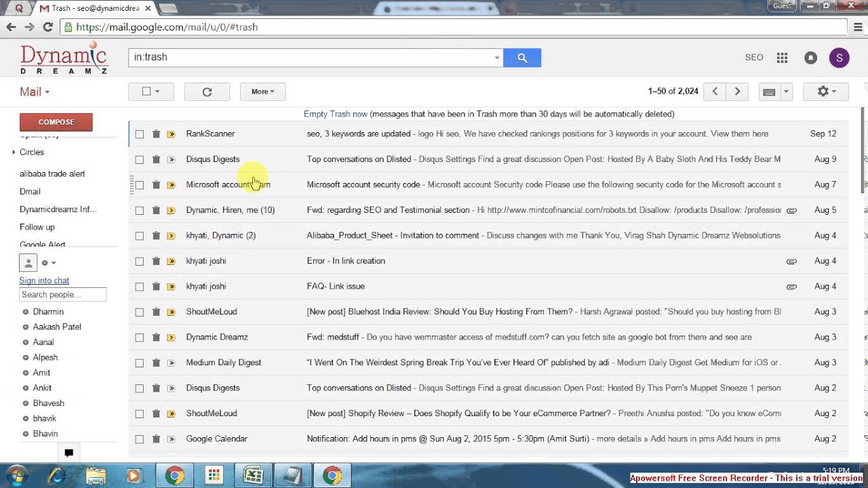Click the browser back arrow

pyautogui.click(x=11, y=27)
